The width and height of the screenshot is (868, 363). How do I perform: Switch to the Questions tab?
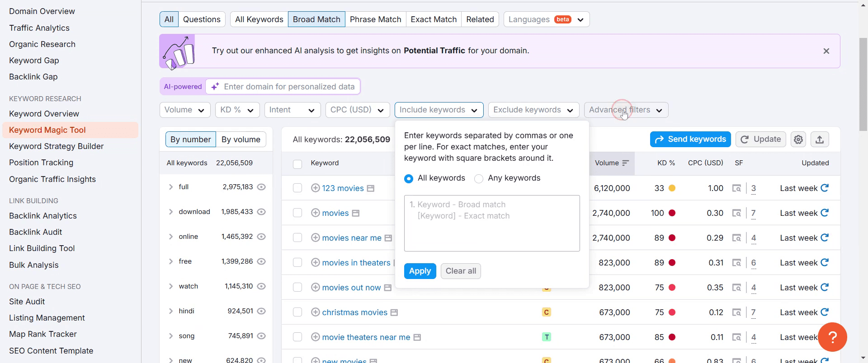pyautogui.click(x=202, y=19)
